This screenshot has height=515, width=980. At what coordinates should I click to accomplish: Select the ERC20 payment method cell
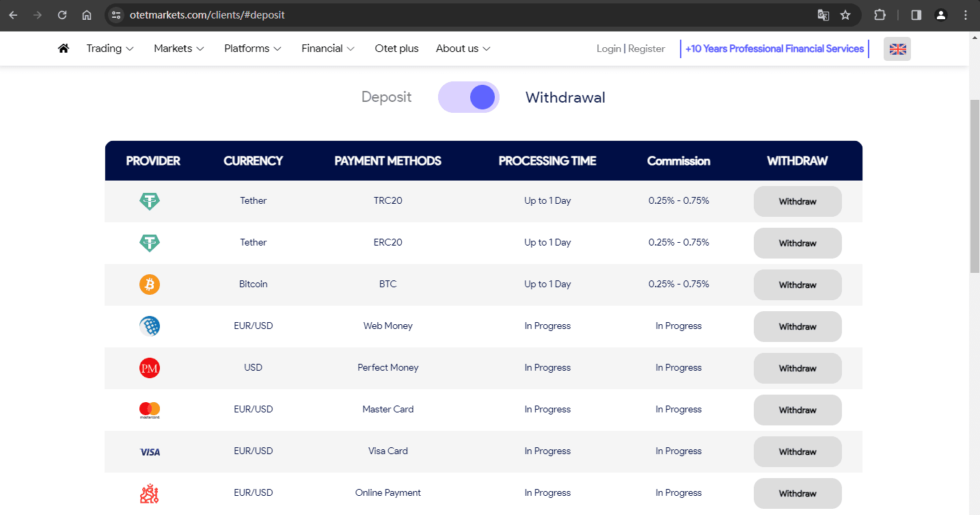[x=387, y=243]
